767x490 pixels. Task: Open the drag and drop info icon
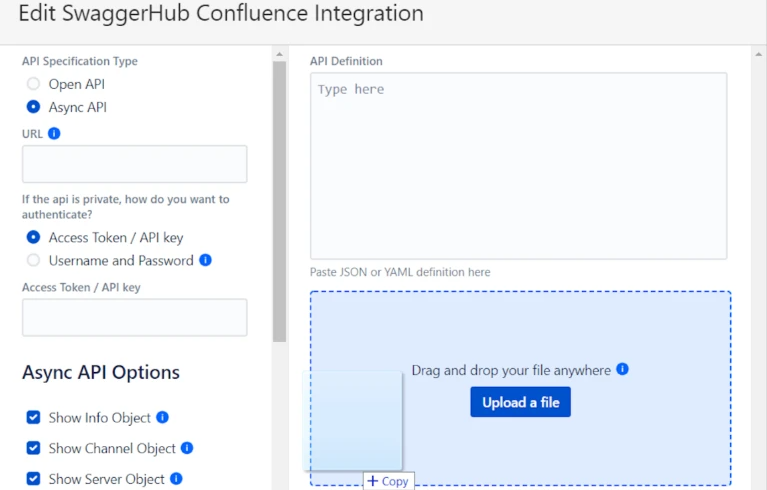coord(622,369)
